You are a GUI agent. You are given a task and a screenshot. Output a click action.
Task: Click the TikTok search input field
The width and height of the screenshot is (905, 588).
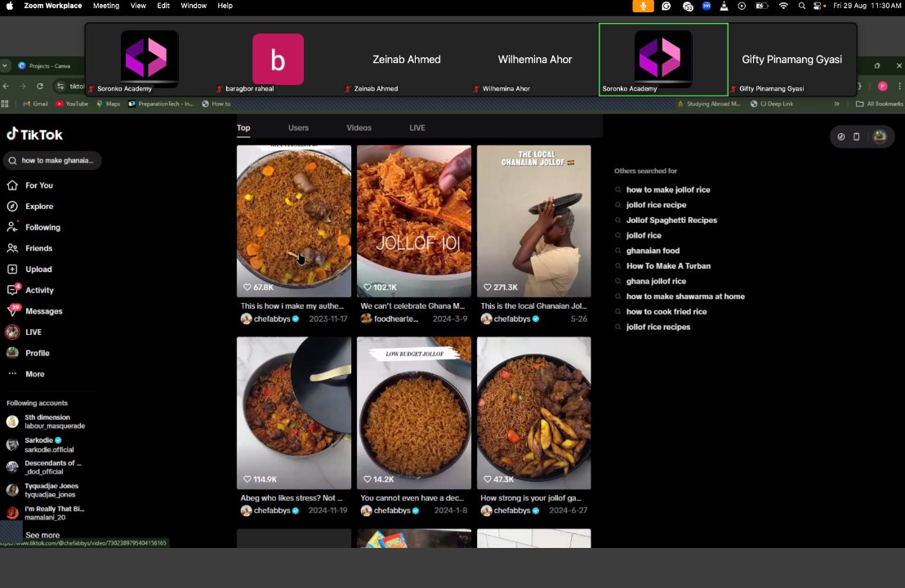(52, 160)
